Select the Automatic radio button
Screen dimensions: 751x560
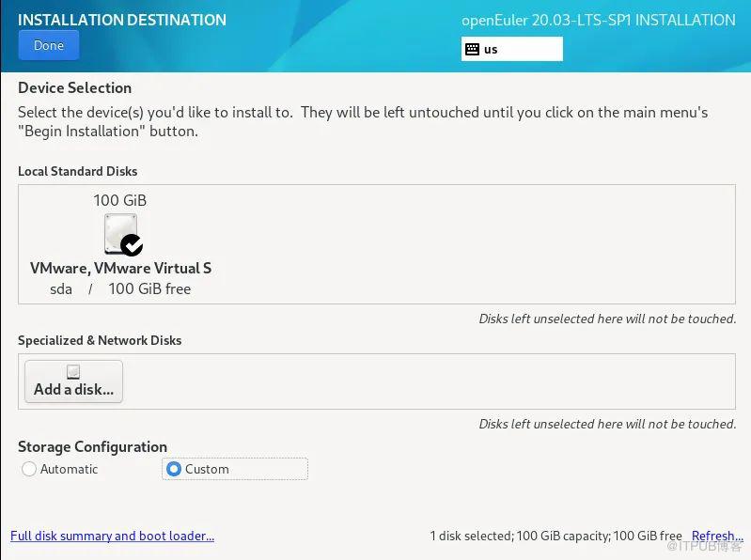coord(29,469)
